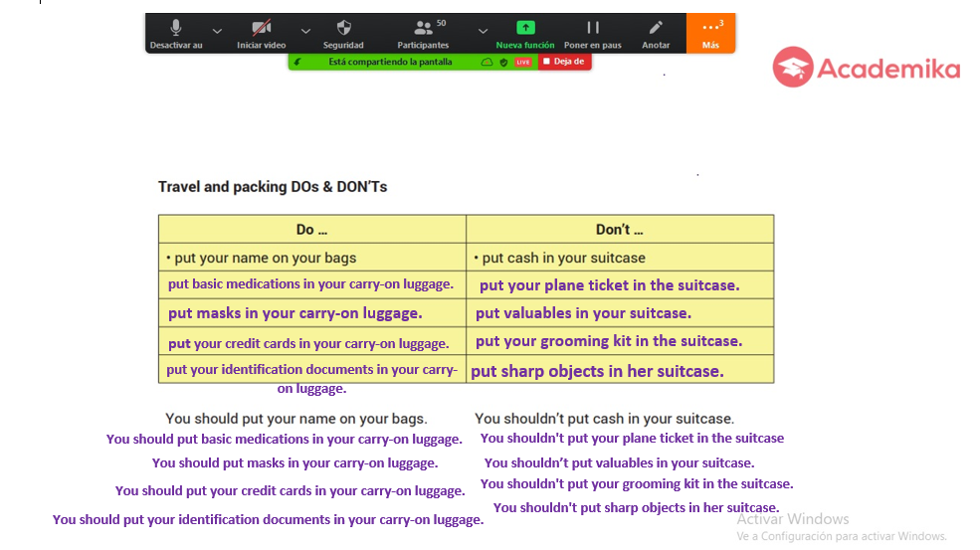Stop sharing with red Deja de button

tap(564, 62)
